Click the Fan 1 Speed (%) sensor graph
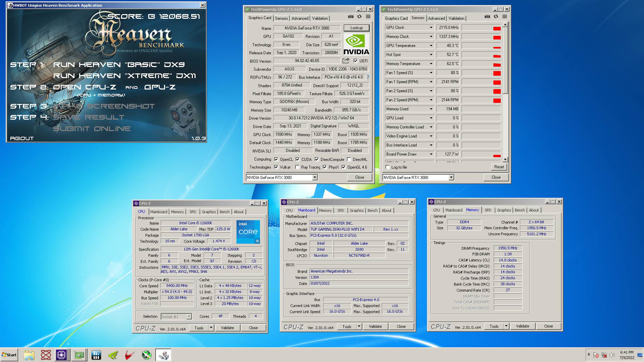 (x=481, y=73)
